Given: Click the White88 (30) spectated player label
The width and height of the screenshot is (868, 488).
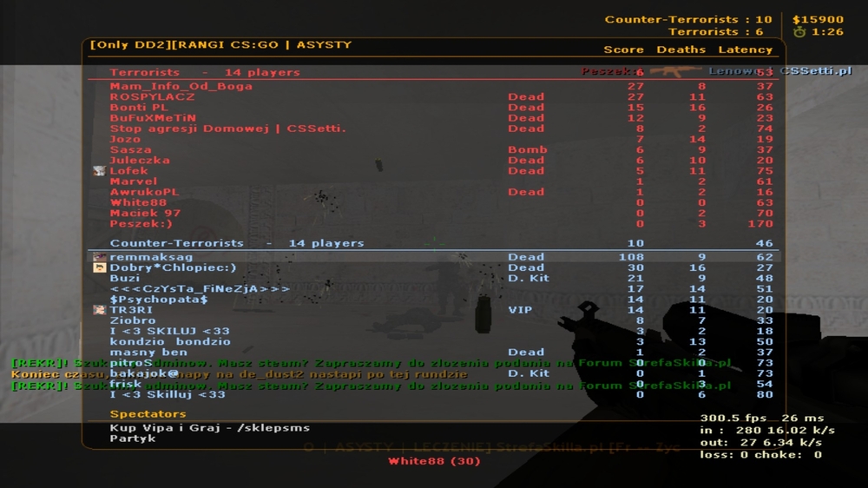Looking at the screenshot, I should point(434,461).
